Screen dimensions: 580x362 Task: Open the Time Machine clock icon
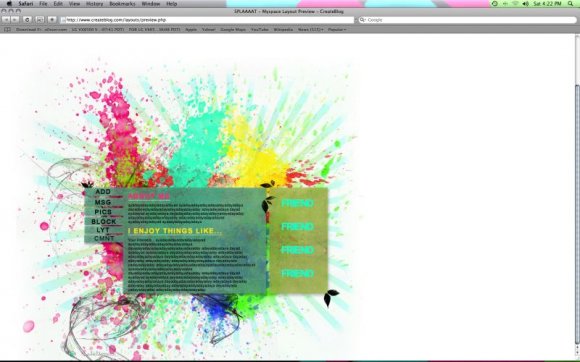click(495, 4)
